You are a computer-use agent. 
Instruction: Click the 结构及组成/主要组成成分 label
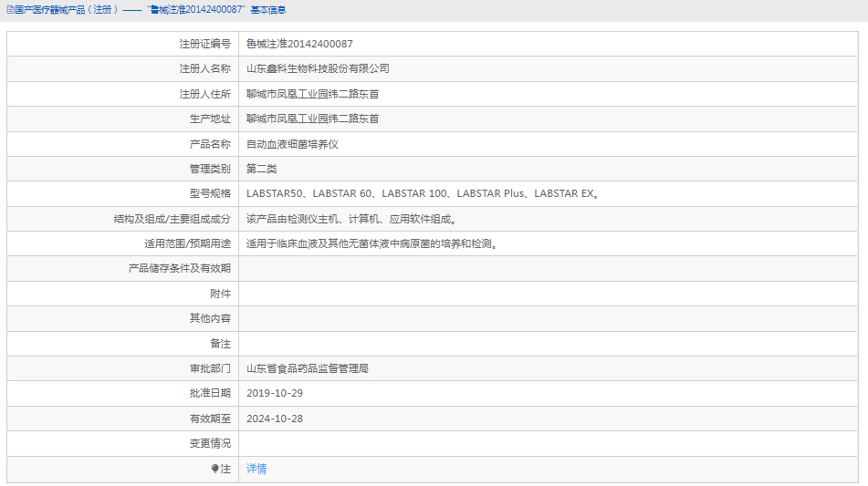pyautogui.click(x=173, y=219)
